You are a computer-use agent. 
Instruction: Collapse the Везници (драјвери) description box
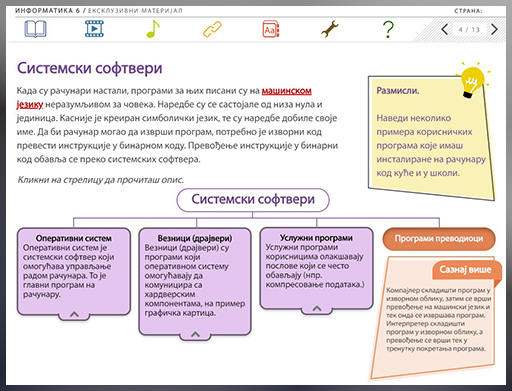coord(195,334)
